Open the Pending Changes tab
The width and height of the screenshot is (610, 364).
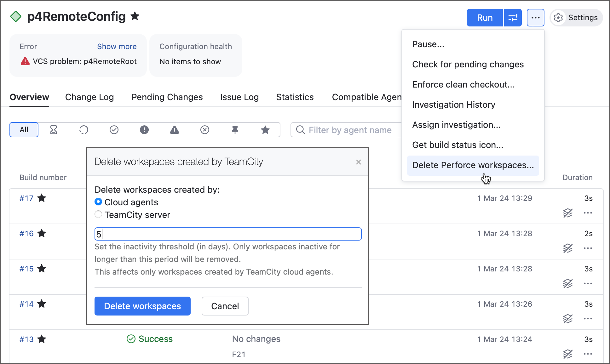click(x=167, y=97)
